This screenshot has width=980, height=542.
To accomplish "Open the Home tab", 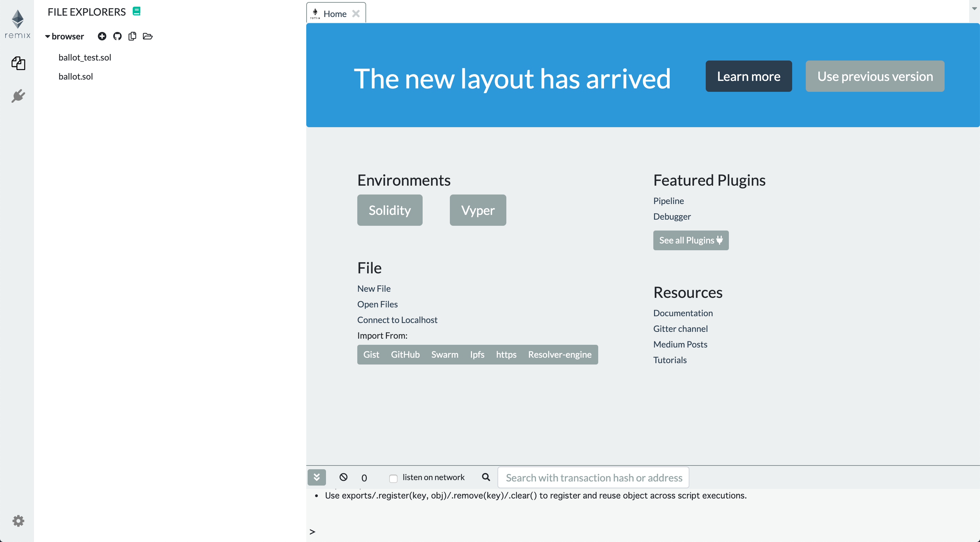I will (334, 13).
